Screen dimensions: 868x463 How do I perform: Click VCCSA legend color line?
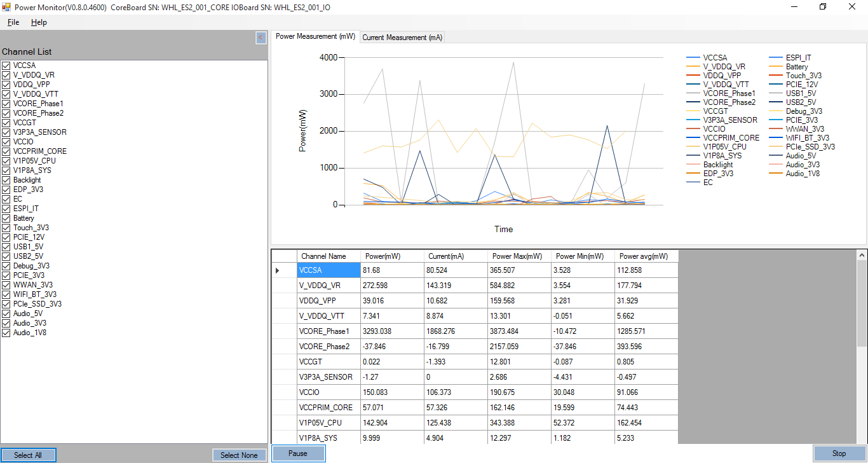coord(693,58)
